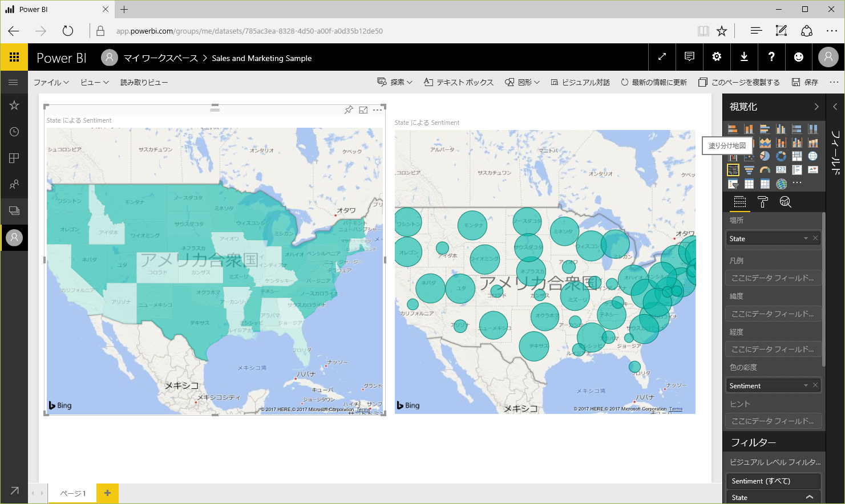845x504 pixels.
Task: Click the 凡例 data field well
Action: tap(774, 278)
